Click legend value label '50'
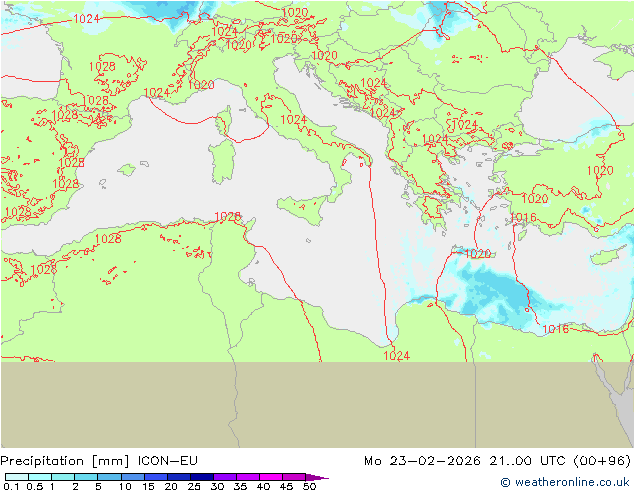 (309, 486)
